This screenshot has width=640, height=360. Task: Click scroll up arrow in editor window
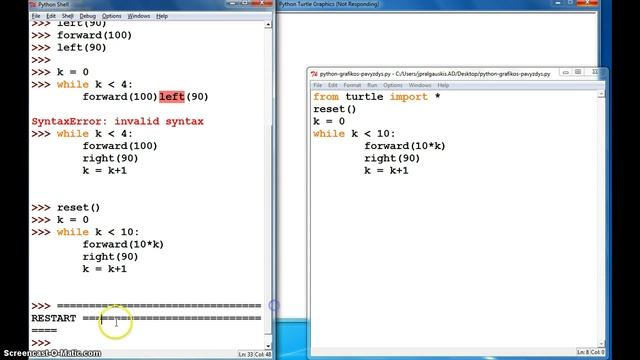601,94
